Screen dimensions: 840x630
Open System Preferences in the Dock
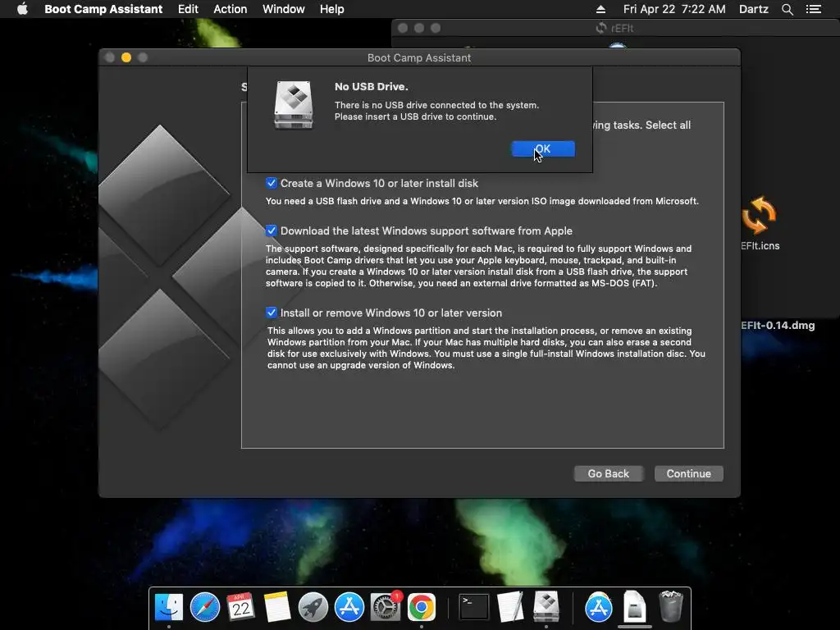point(386,608)
